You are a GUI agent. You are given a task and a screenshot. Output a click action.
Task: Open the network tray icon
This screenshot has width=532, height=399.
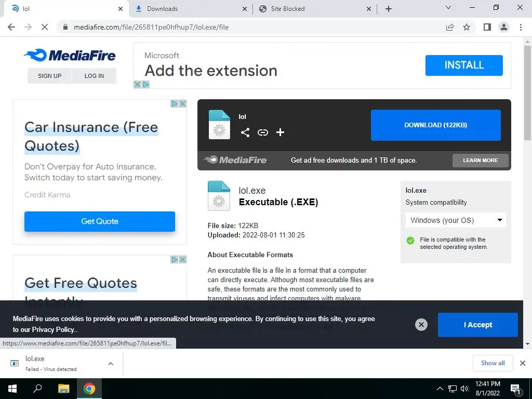click(x=453, y=389)
